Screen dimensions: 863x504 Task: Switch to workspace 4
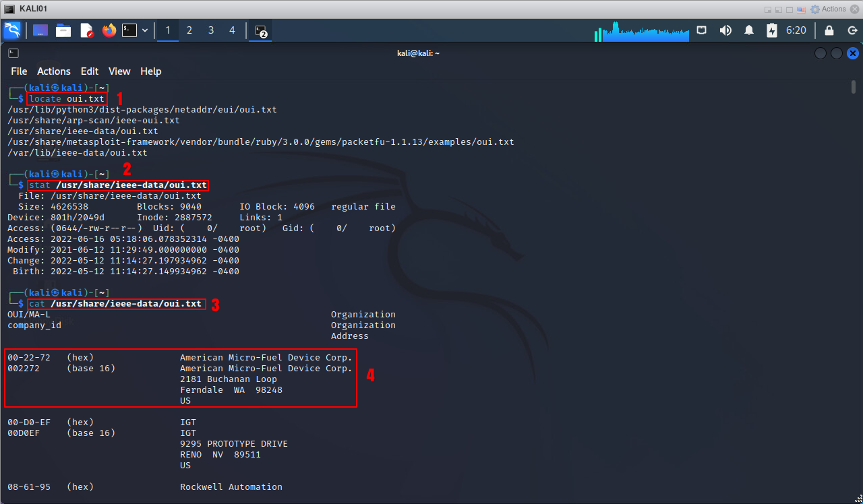tap(233, 30)
